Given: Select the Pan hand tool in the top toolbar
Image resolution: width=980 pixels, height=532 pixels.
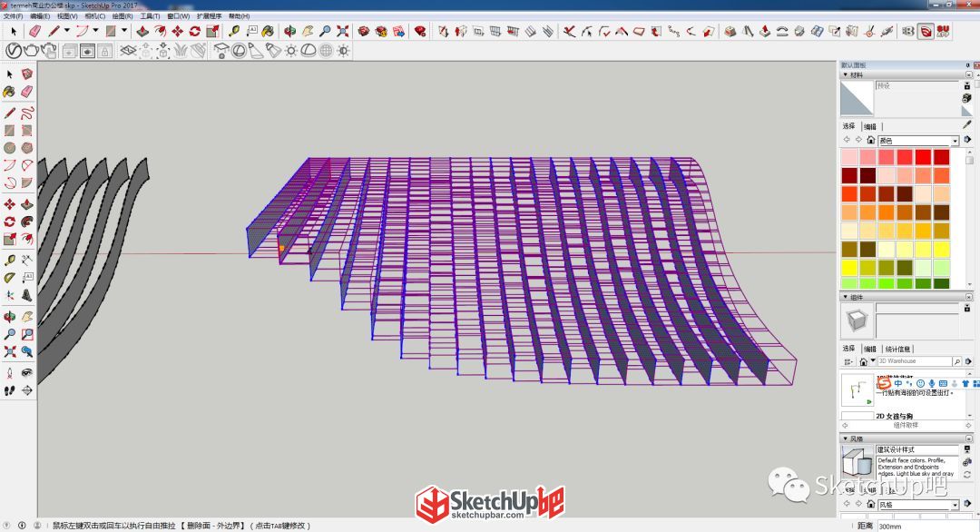Looking at the screenshot, I should tap(308, 31).
